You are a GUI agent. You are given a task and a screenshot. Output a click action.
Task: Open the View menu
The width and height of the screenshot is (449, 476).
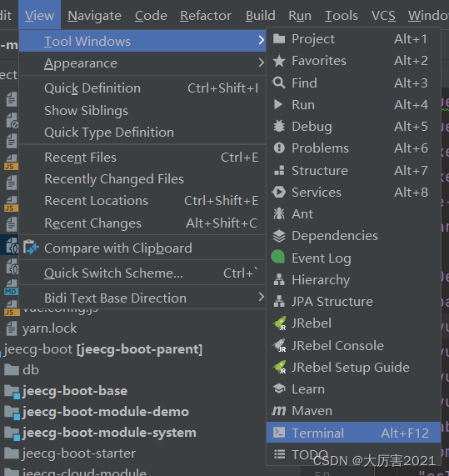coord(39,15)
